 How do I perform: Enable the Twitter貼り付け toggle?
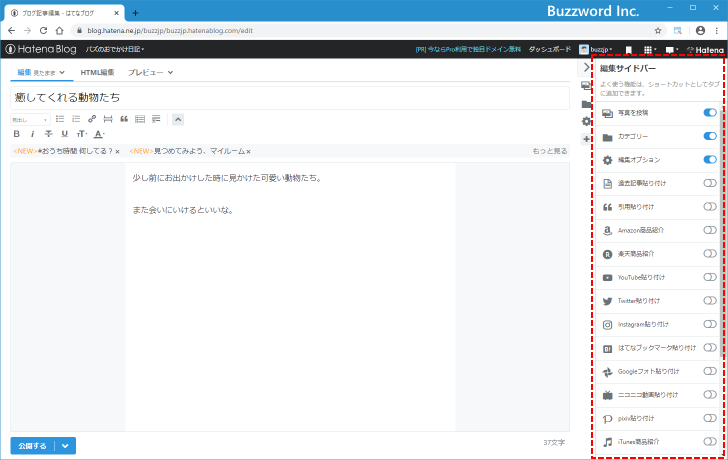(710, 300)
